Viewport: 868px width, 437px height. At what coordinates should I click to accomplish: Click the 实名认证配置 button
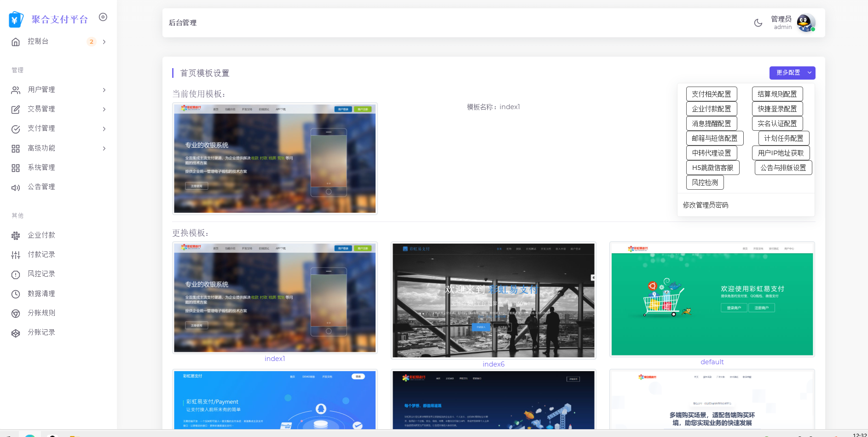pos(777,123)
